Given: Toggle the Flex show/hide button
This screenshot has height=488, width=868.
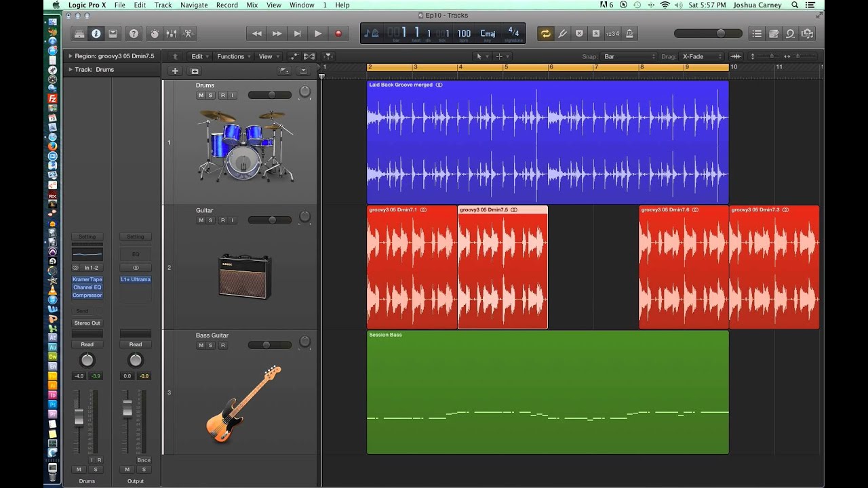Looking at the screenshot, I should click(309, 56).
